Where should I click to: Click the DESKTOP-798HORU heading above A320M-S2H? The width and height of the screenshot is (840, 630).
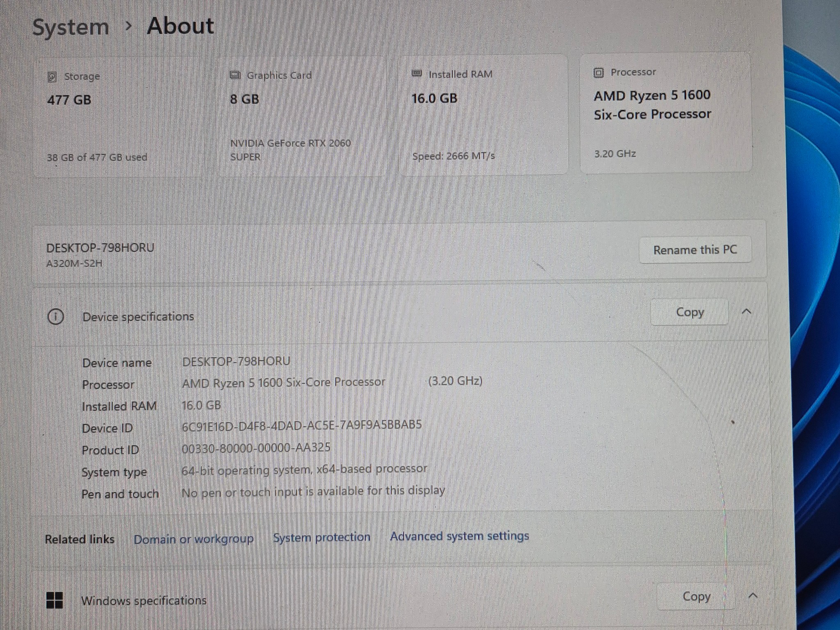point(100,248)
